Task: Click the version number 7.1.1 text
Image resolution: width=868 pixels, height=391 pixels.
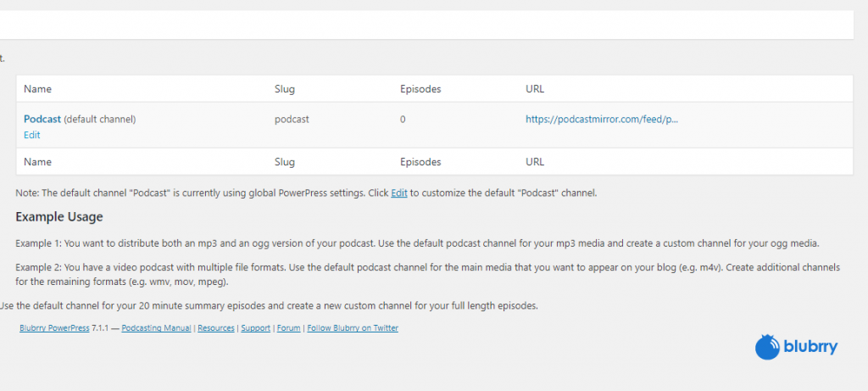Action: click(100, 328)
